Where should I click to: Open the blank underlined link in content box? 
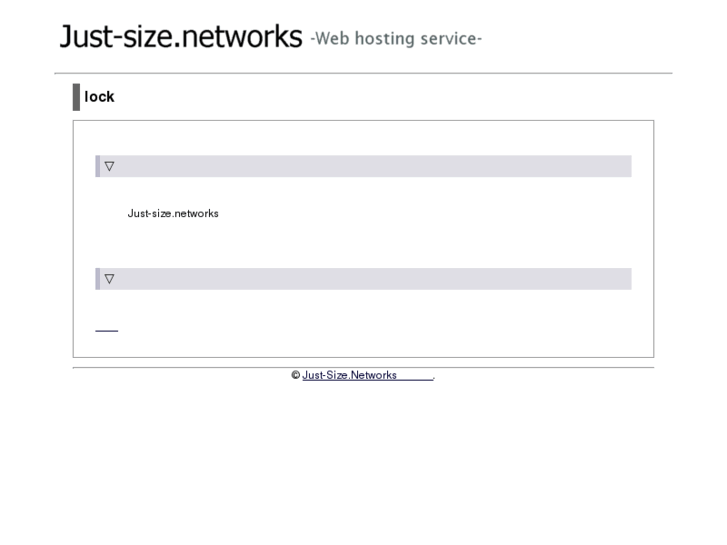tap(106, 329)
